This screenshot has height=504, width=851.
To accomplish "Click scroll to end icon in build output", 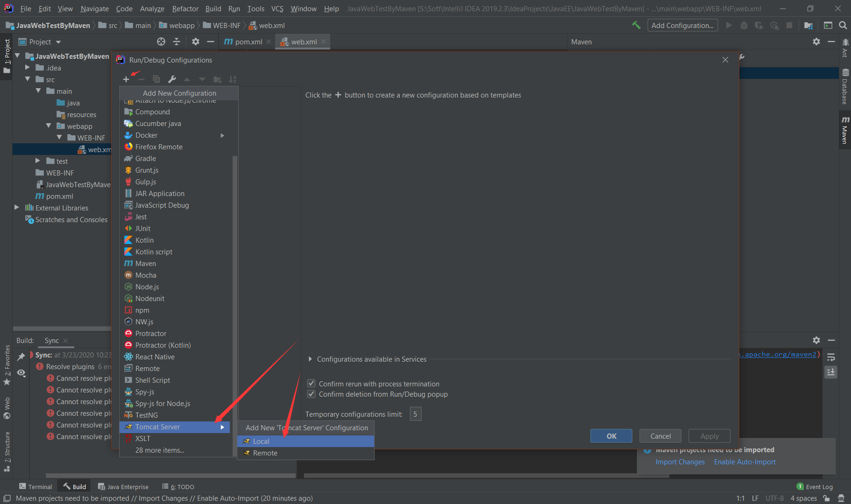I will point(831,372).
